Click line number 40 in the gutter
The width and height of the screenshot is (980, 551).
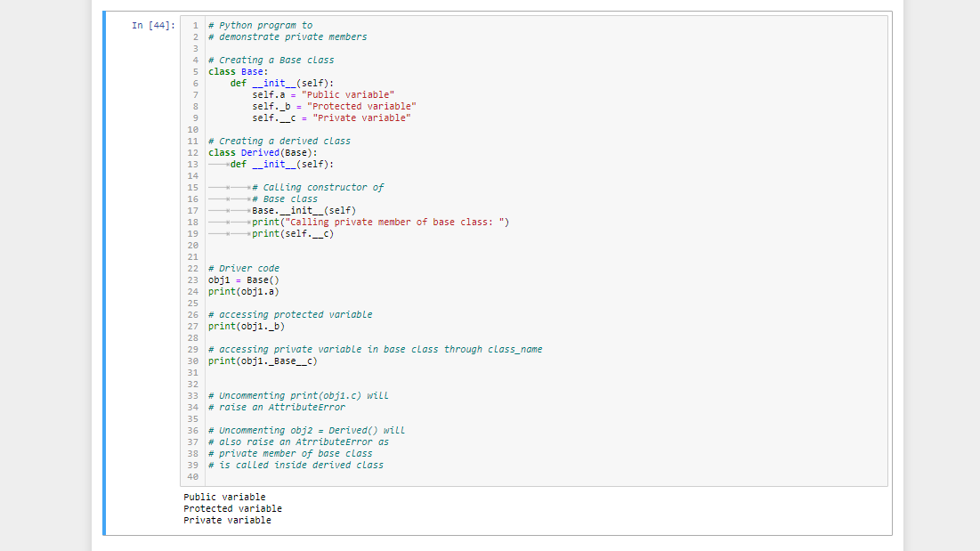tap(192, 476)
